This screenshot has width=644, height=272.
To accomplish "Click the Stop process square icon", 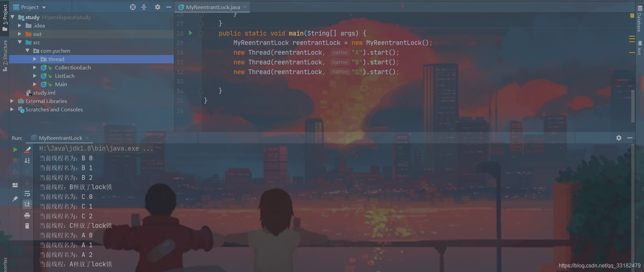I will click(15, 160).
